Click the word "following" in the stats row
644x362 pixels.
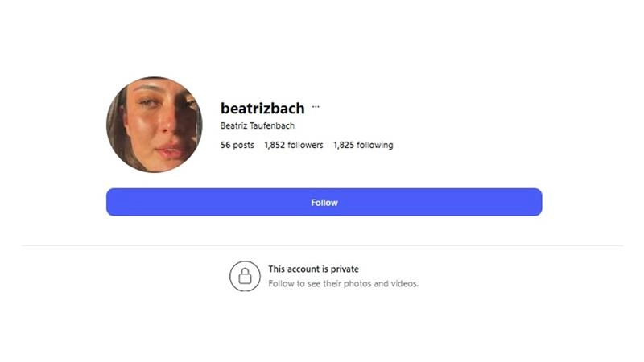coord(374,146)
